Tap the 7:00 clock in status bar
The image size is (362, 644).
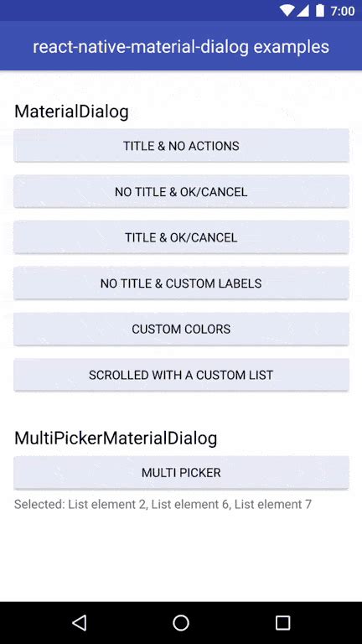tap(343, 11)
